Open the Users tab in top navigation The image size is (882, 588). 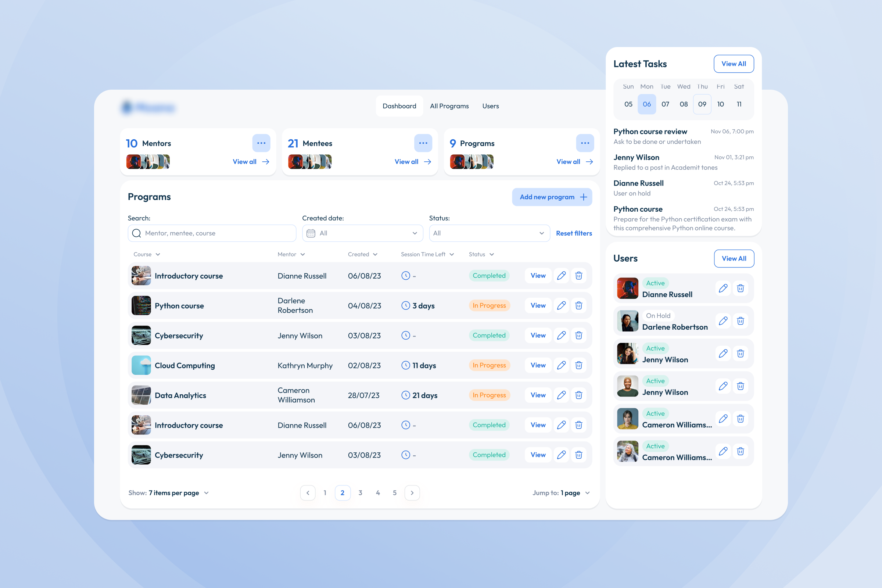[490, 106]
